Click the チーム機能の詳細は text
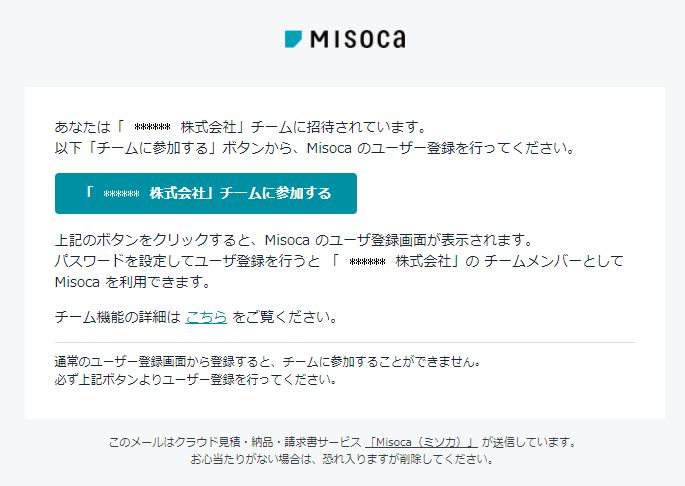Viewport: 685px width, 486px height. coord(118,317)
